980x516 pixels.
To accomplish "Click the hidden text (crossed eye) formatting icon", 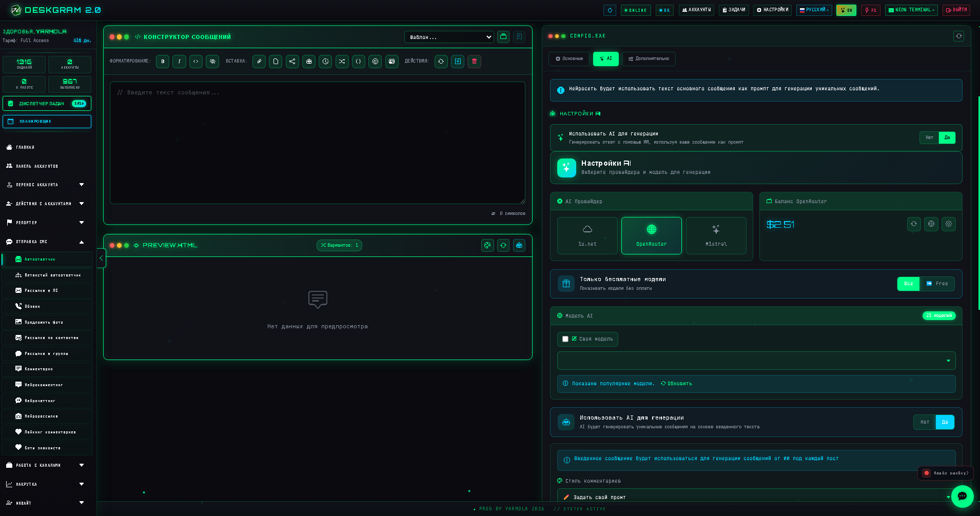I will (x=212, y=62).
